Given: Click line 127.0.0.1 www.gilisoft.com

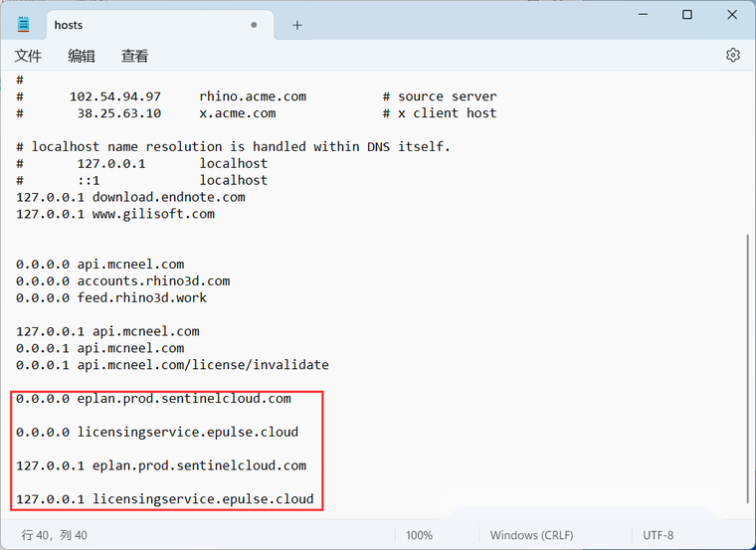Looking at the screenshot, I should 115,214.
